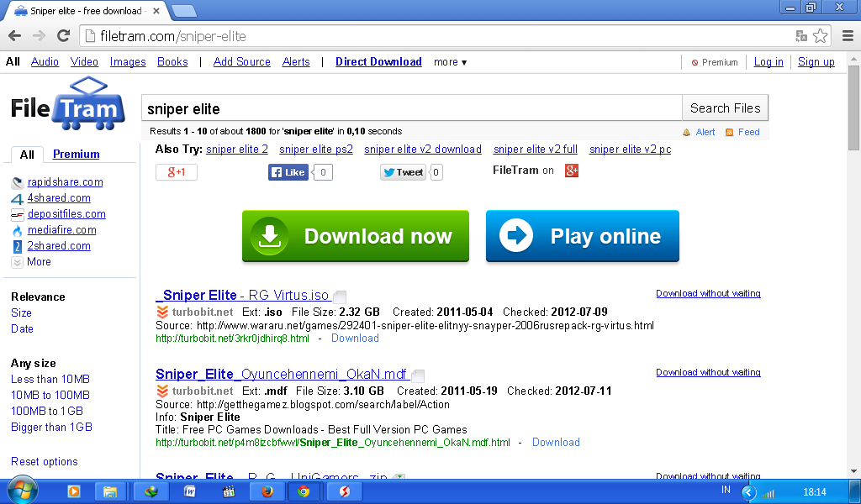Try suggestion 'sniper elite 2'

click(x=237, y=150)
